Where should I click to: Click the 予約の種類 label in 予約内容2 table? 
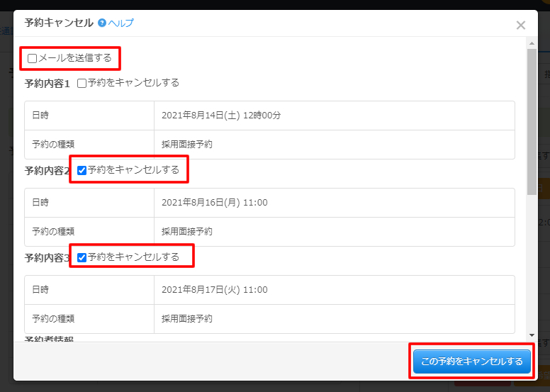click(x=53, y=232)
